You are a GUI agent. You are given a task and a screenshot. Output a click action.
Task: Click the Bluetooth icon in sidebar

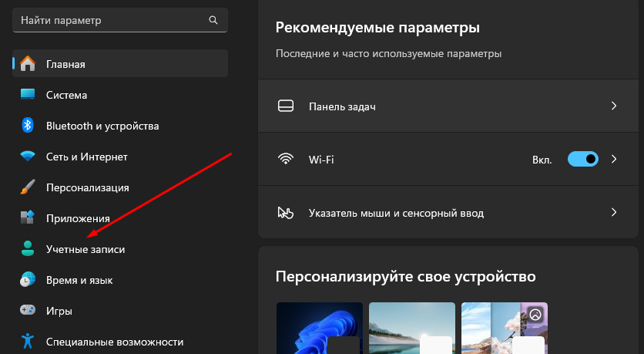pyautogui.click(x=28, y=125)
